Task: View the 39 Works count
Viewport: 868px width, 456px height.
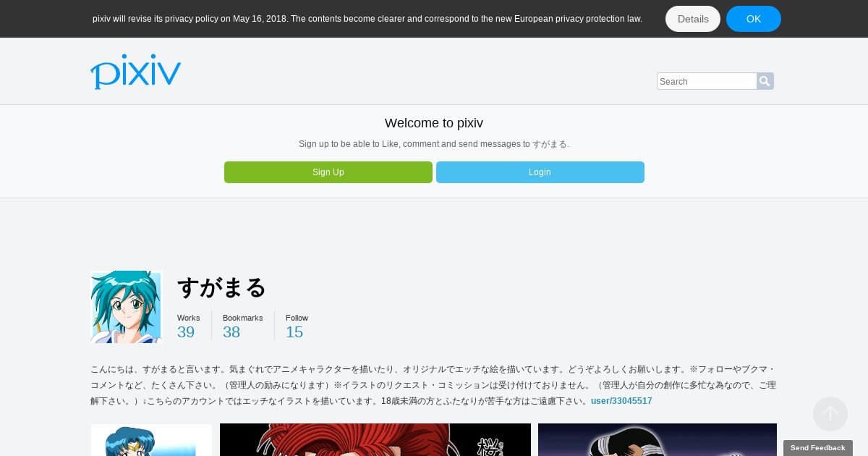Action: click(186, 332)
